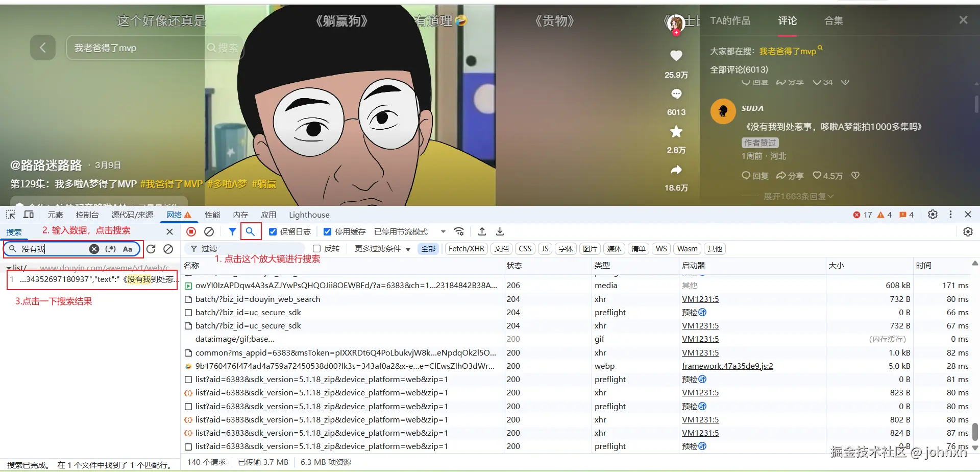Click the magnifier search icon in network toolbar
The width and height of the screenshot is (980, 472).
coord(250,232)
